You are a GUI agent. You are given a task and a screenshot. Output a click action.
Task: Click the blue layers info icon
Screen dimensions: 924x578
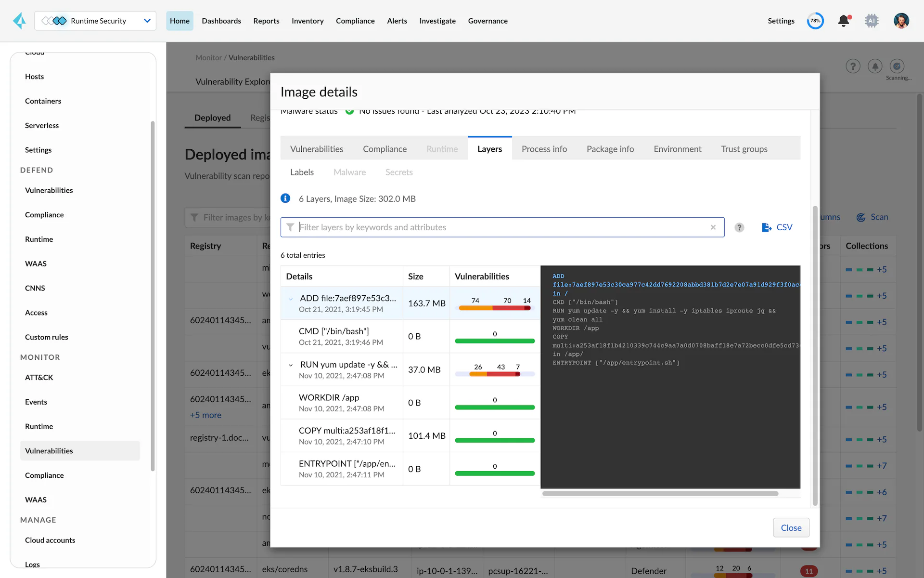285,198
